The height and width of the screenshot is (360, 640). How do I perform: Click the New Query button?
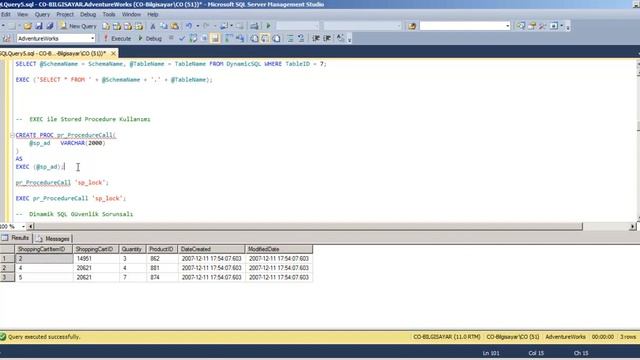point(78,26)
